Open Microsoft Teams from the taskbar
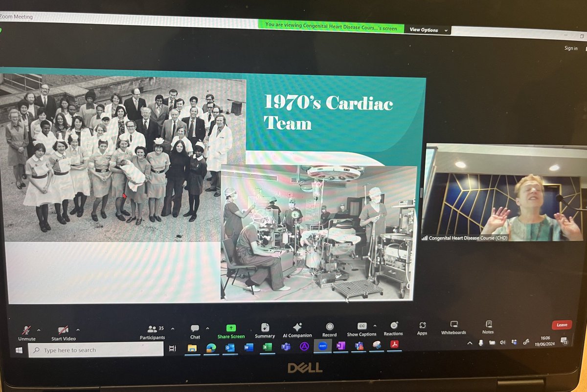The height and width of the screenshot is (392, 587). click(286, 347)
